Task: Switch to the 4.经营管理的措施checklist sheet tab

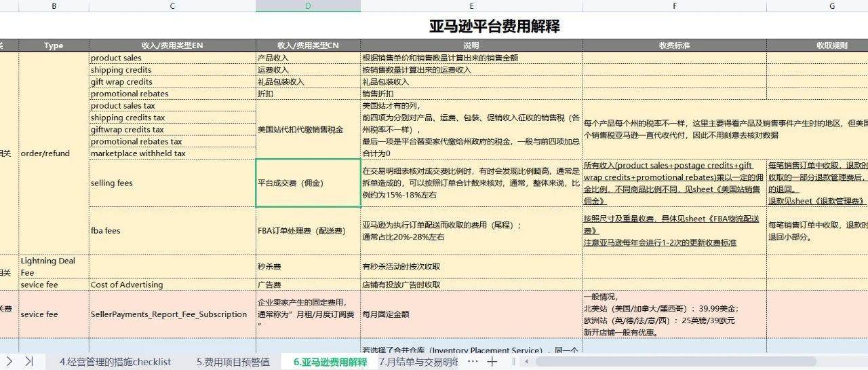Action: [115, 362]
